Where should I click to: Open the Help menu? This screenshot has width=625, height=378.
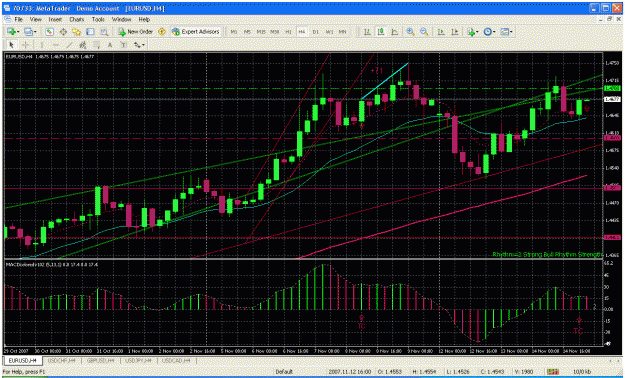click(144, 19)
